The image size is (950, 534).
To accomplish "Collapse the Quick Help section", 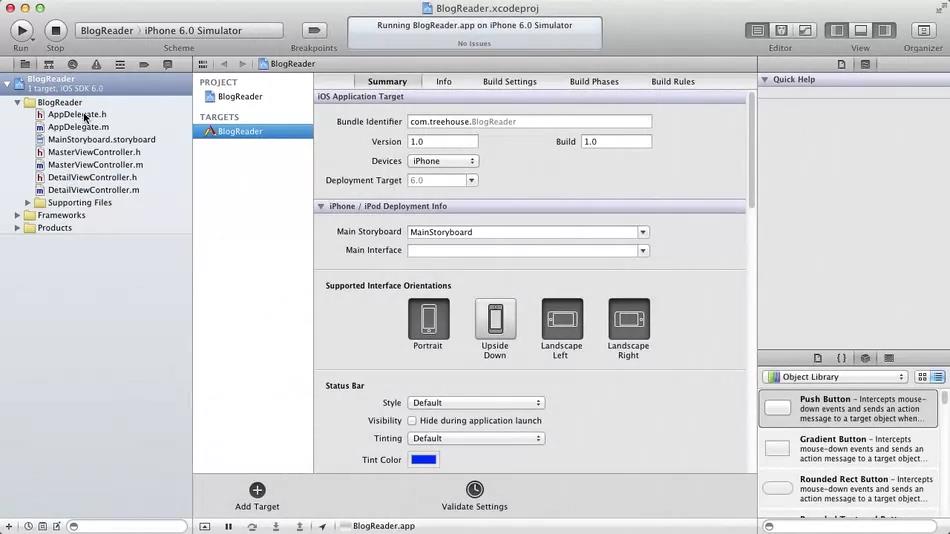I will tap(765, 79).
